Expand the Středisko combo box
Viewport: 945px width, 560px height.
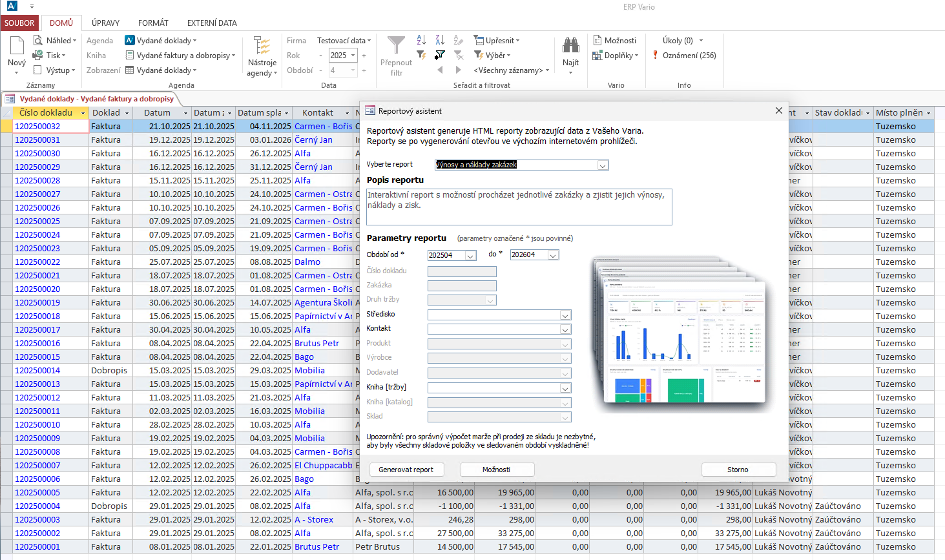pos(565,315)
